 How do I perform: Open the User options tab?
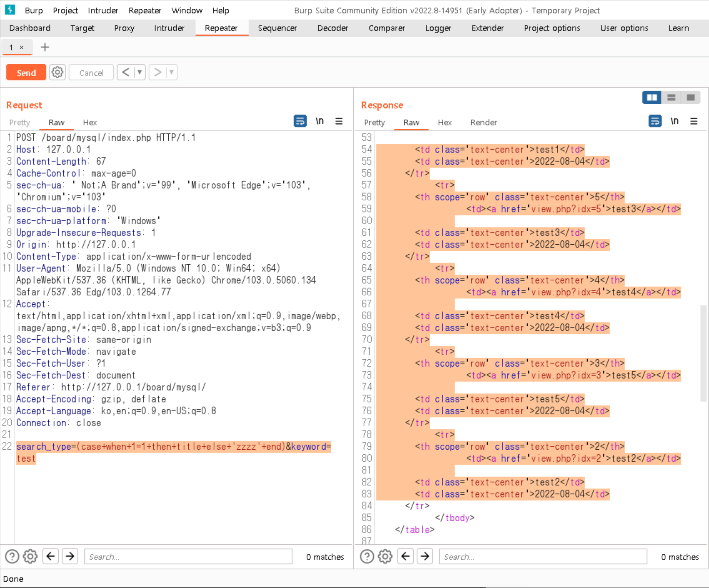(624, 28)
